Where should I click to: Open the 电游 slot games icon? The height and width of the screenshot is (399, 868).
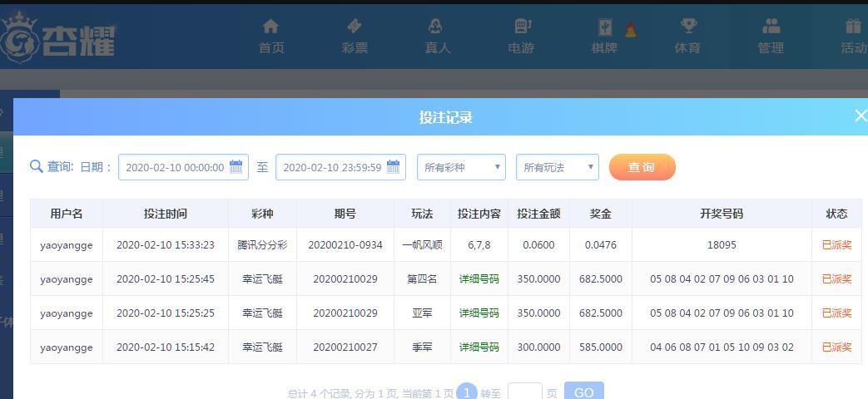[x=521, y=27]
